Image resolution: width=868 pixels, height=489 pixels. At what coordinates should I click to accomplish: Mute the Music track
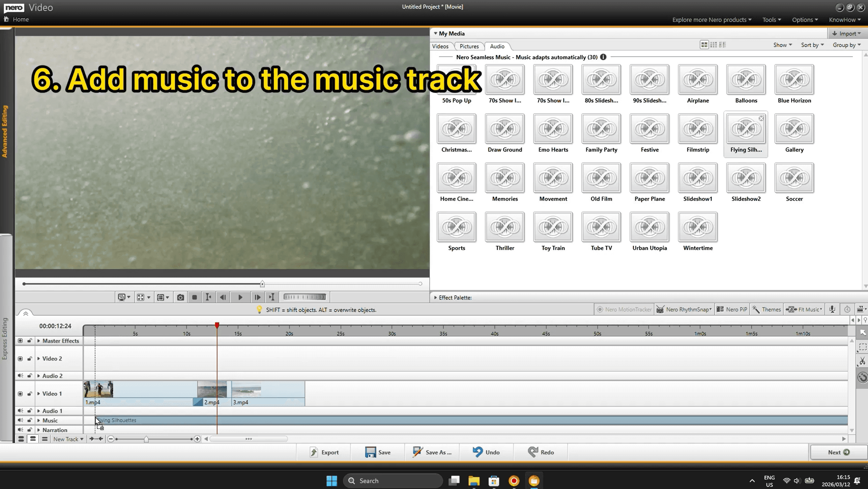coord(20,420)
